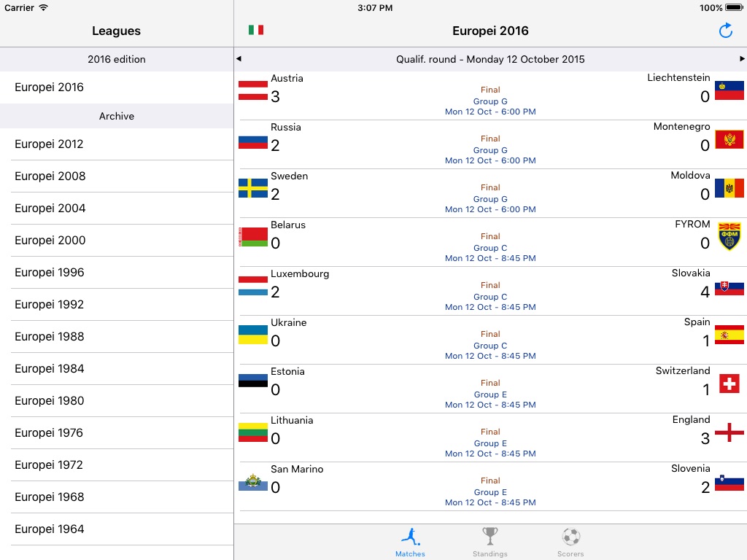Tap the Liechtenstein flag icon
747x560 pixels.
[x=729, y=90]
